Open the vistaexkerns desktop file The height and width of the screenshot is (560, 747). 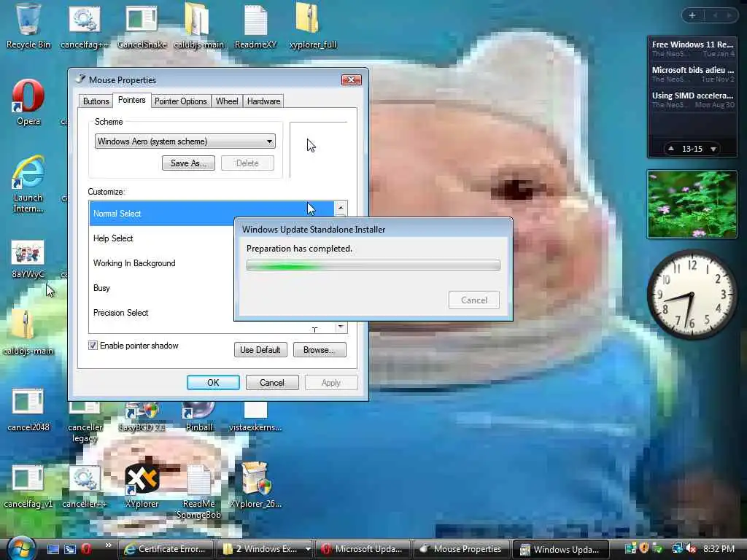[x=255, y=416]
